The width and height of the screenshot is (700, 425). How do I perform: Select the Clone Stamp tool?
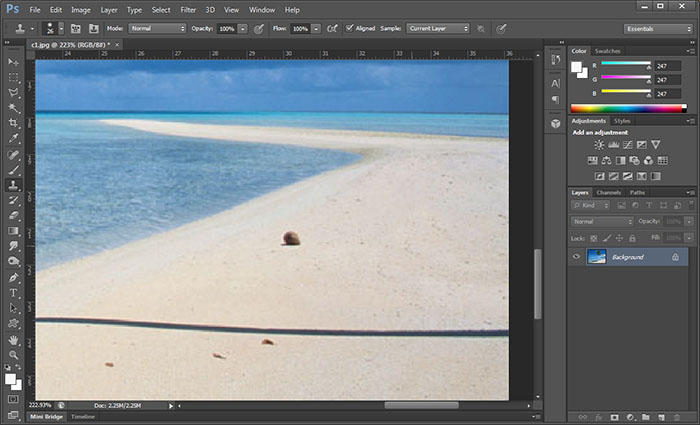click(13, 185)
